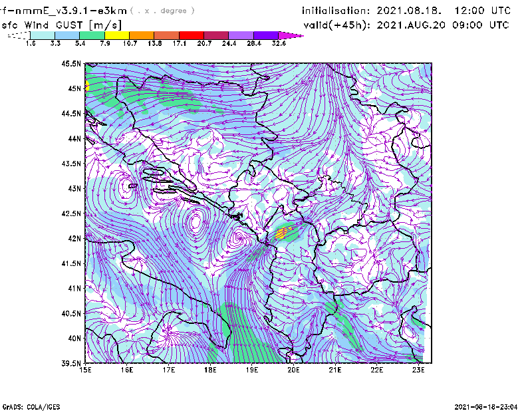
Task: Click the 2021-08-18-23:04 timestamp at bottom right
Action: (490, 406)
